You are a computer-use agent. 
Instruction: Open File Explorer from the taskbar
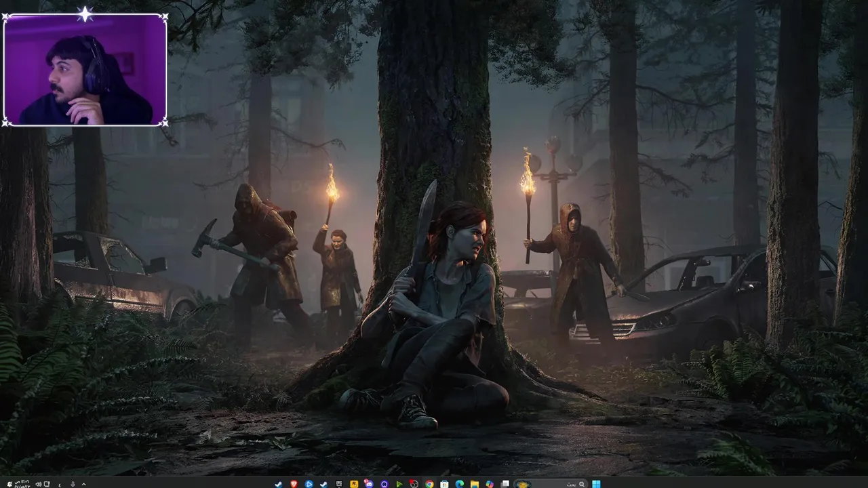tap(475, 484)
